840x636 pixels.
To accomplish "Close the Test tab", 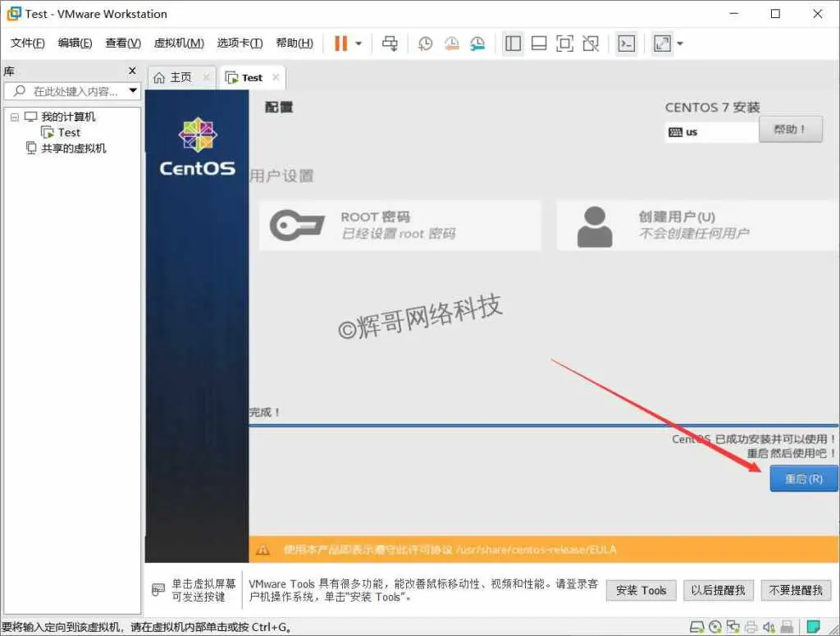I will [x=276, y=77].
